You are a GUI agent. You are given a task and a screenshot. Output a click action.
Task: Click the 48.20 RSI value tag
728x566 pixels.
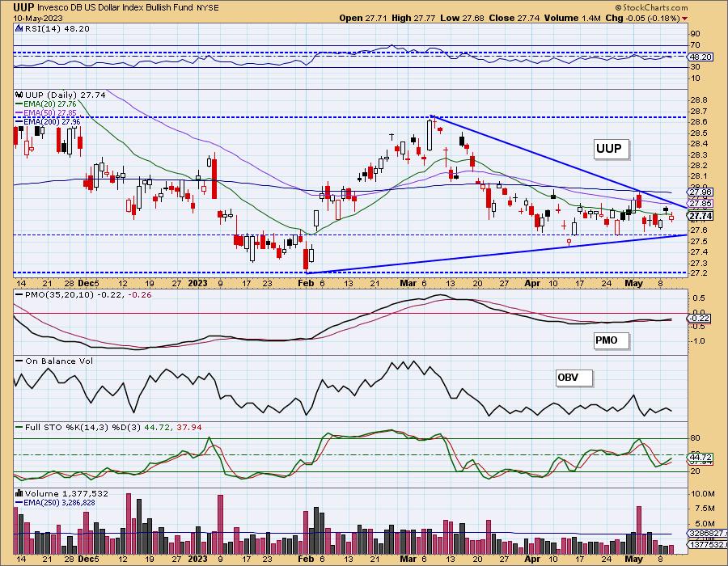coord(700,57)
